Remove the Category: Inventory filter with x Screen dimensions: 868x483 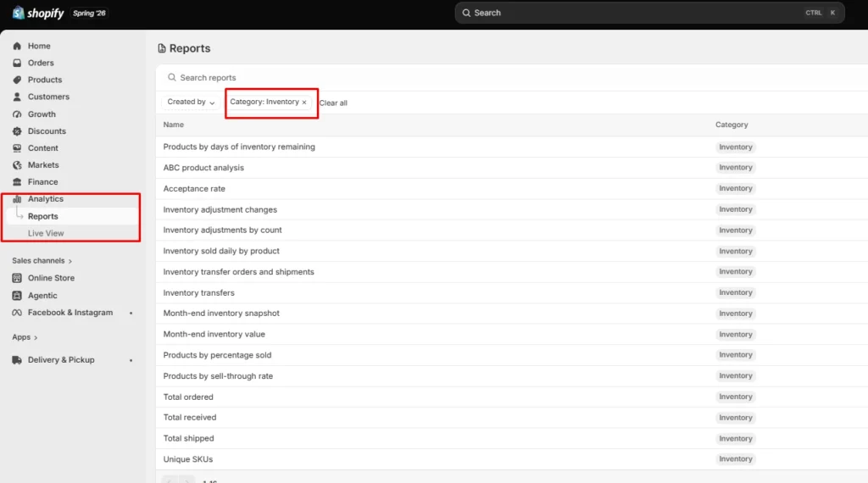[304, 103]
